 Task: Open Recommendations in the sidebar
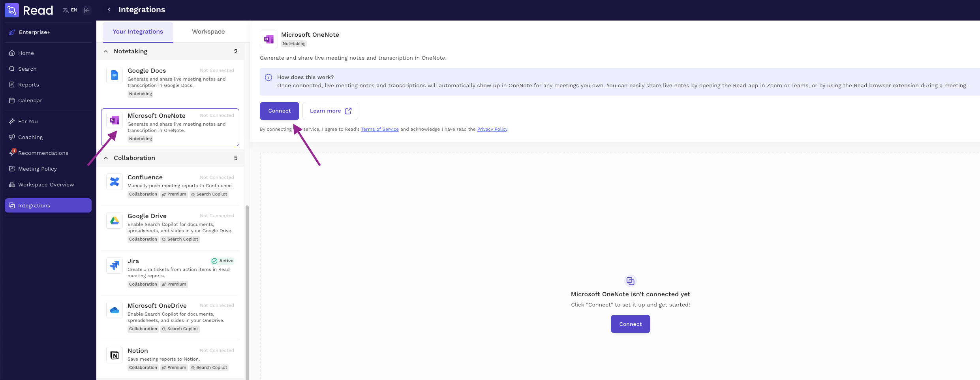(x=43, y=153)
